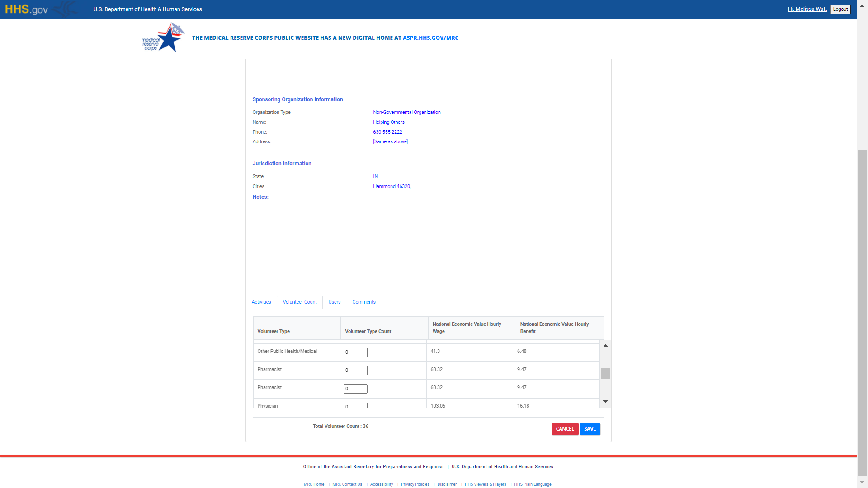
Task: Click the Physician count input field
Action: click(x=356, y=405)
